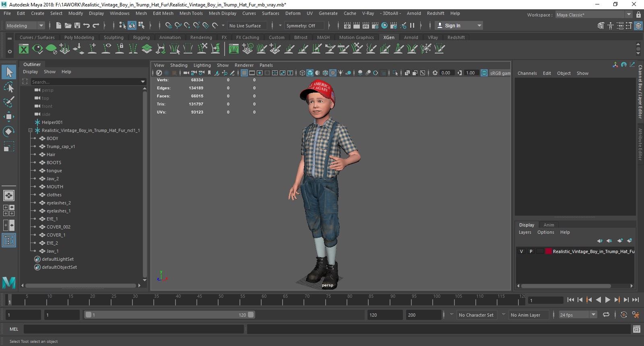
Task: Go to end of playback range
Action: [636, 300]
